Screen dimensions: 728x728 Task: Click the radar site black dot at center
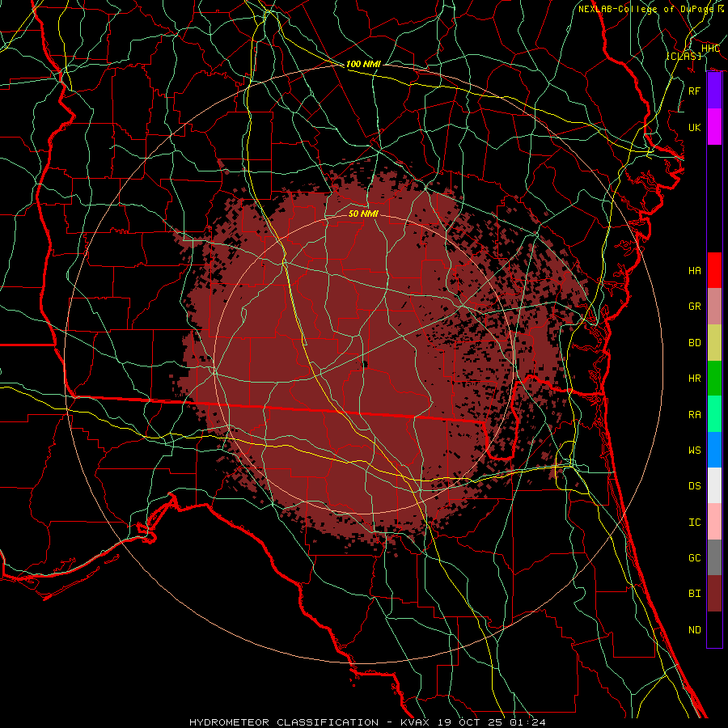click(365, 365)
